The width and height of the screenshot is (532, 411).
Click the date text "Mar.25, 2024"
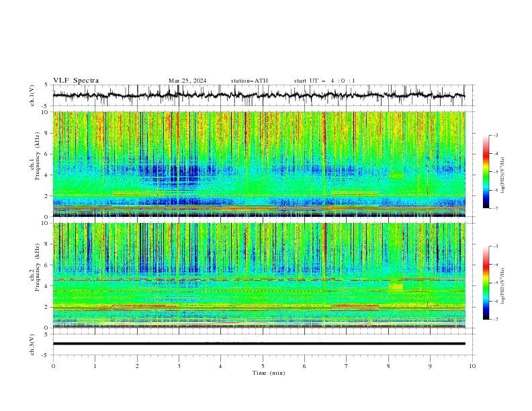187,81
